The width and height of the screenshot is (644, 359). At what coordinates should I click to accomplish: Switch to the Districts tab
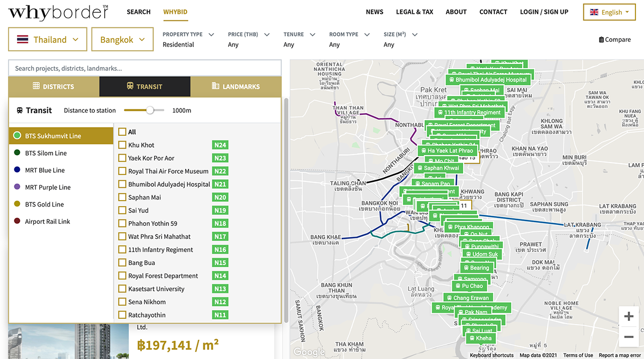point(54,86)
